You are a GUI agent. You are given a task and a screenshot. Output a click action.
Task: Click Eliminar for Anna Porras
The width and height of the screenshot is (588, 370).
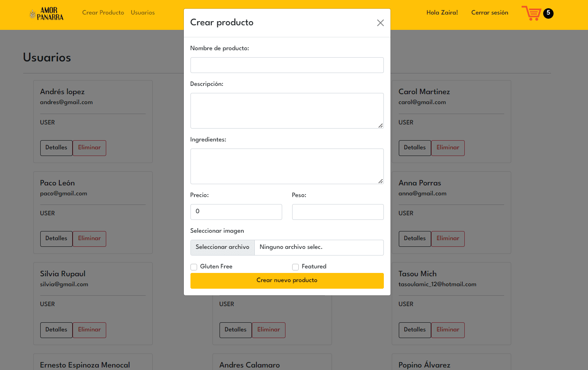point(448,239)
